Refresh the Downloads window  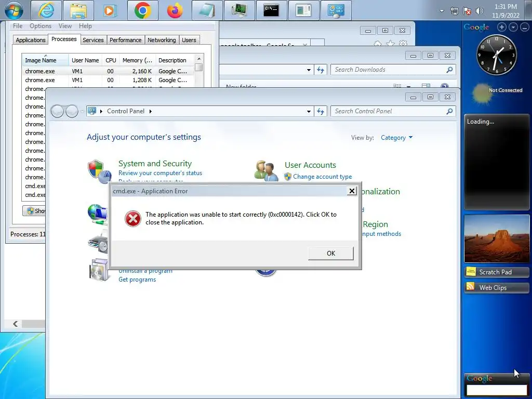[320, 70]
